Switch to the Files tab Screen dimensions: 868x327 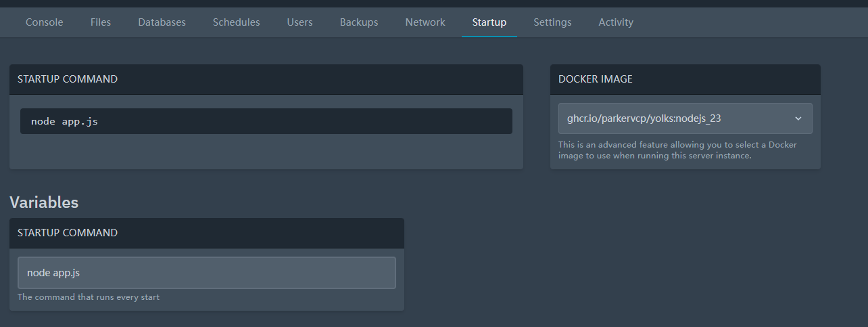[x=101, y=22]
